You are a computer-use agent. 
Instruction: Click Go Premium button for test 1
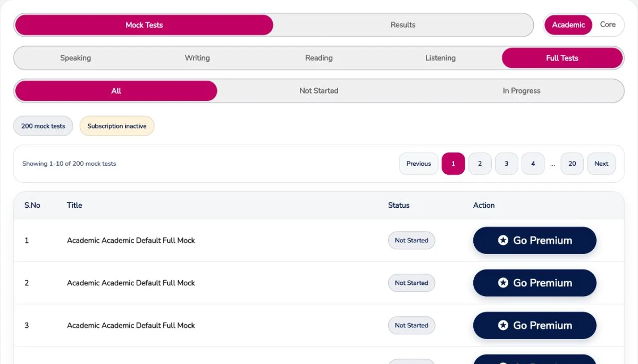click(x=535, y=240)
